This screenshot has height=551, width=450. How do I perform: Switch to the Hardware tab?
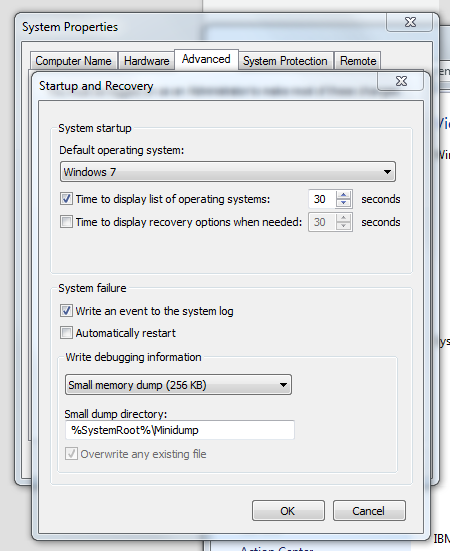coord(146,61)
